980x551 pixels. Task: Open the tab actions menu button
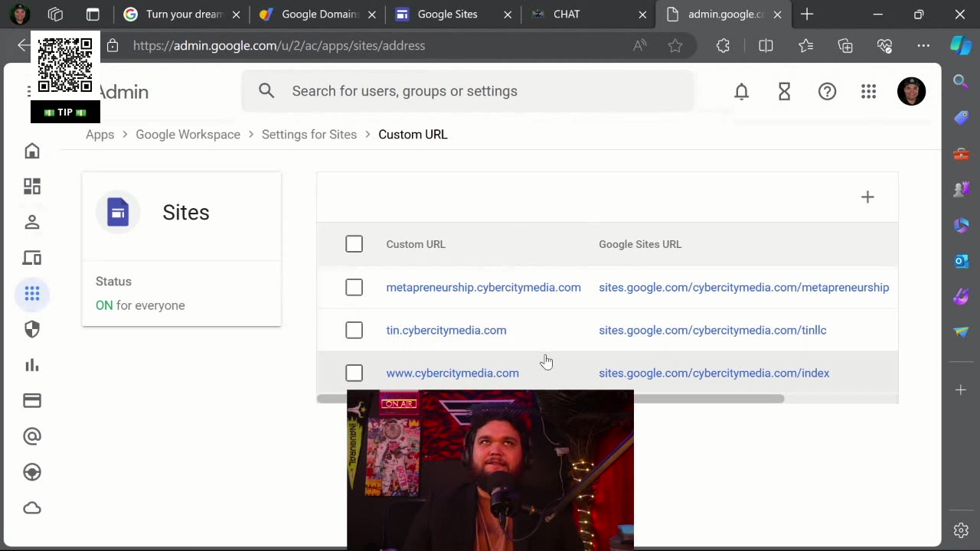click(93, 15)
